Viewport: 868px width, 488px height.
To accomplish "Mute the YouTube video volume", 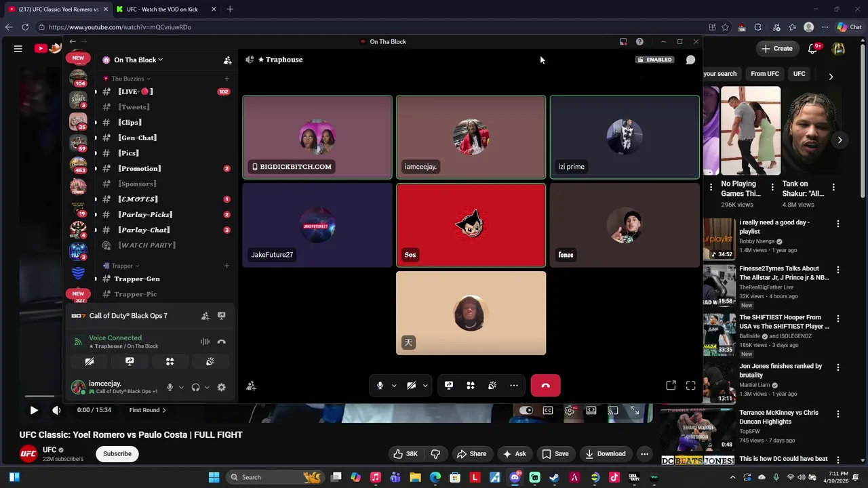I will click(x=56, y=410).
